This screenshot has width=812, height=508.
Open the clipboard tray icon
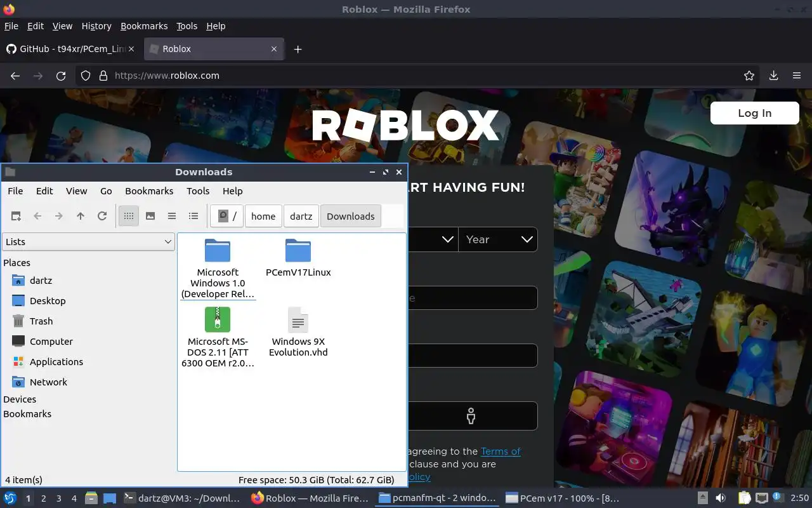click(744, 498)
